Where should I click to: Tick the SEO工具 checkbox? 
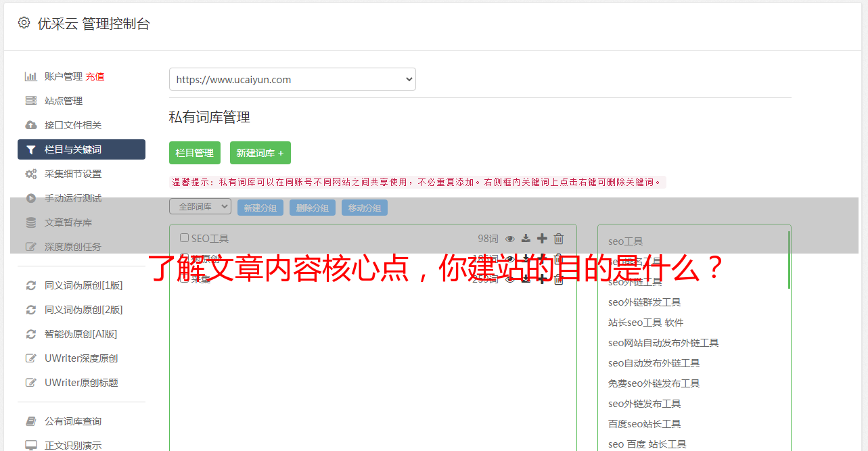click(184, 238)
